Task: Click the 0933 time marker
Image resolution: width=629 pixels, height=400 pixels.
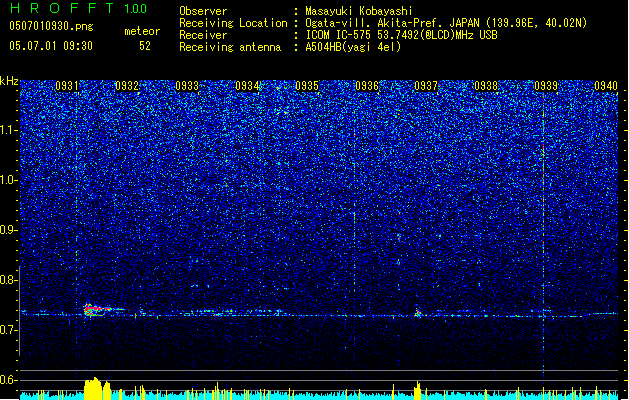Action: pyautogui.click(x=187, y=86)
